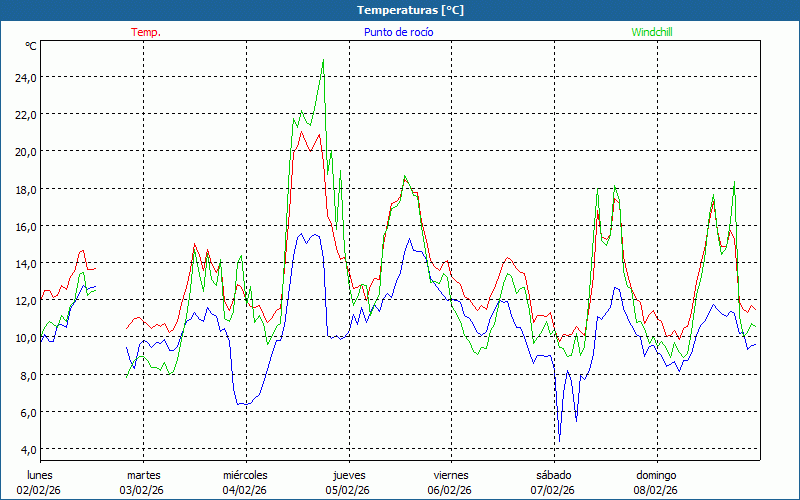Screen dimensions: 800x500
Task: Click the ºC unit label on the axis
Action: 31,46
